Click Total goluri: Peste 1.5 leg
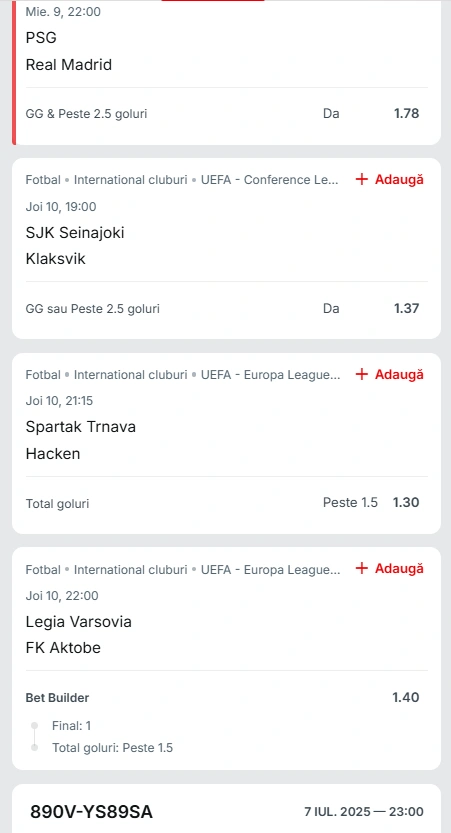 point(113,748)
